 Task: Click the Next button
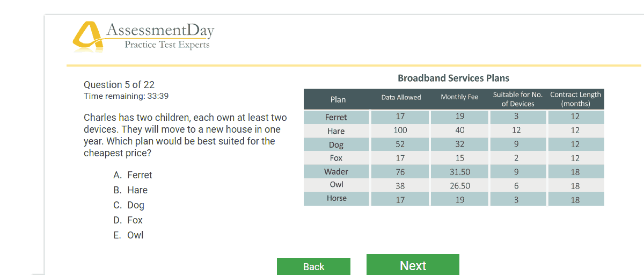coord(413,265)
